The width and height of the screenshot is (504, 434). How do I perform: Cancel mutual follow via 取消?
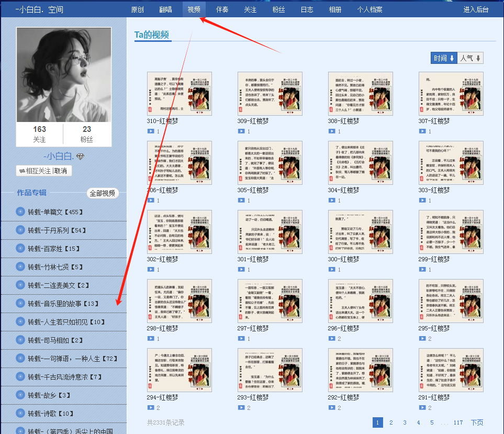coord(61,171)
